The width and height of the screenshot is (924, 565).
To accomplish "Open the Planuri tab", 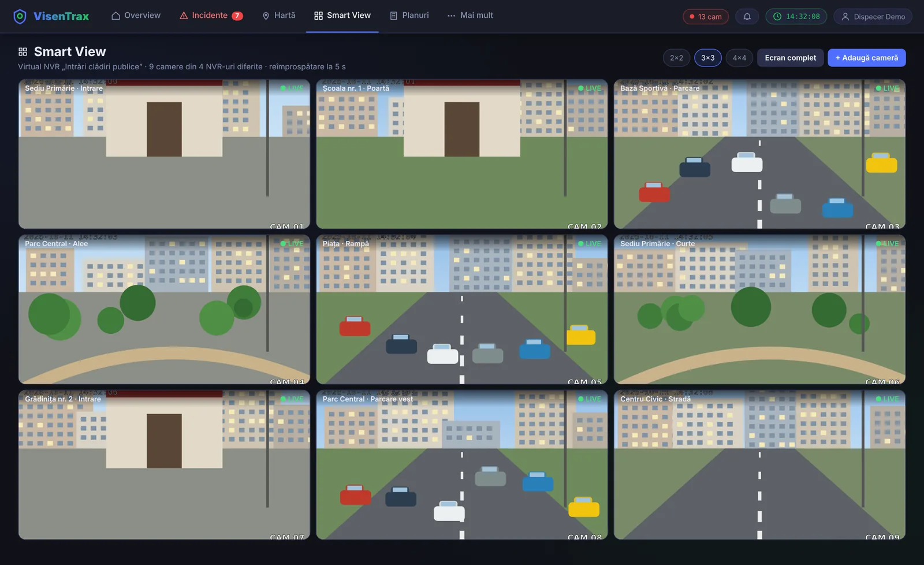I will pyautogui.click(x=409, y=16).
